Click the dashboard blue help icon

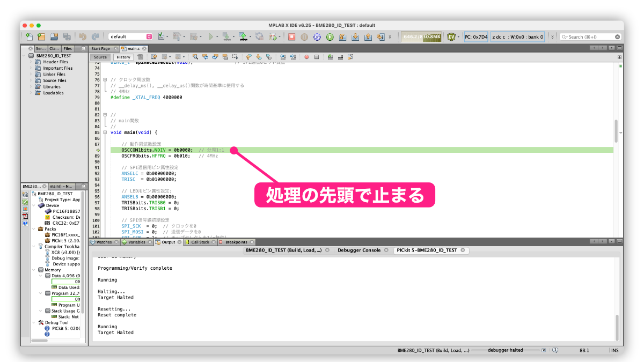25,223
